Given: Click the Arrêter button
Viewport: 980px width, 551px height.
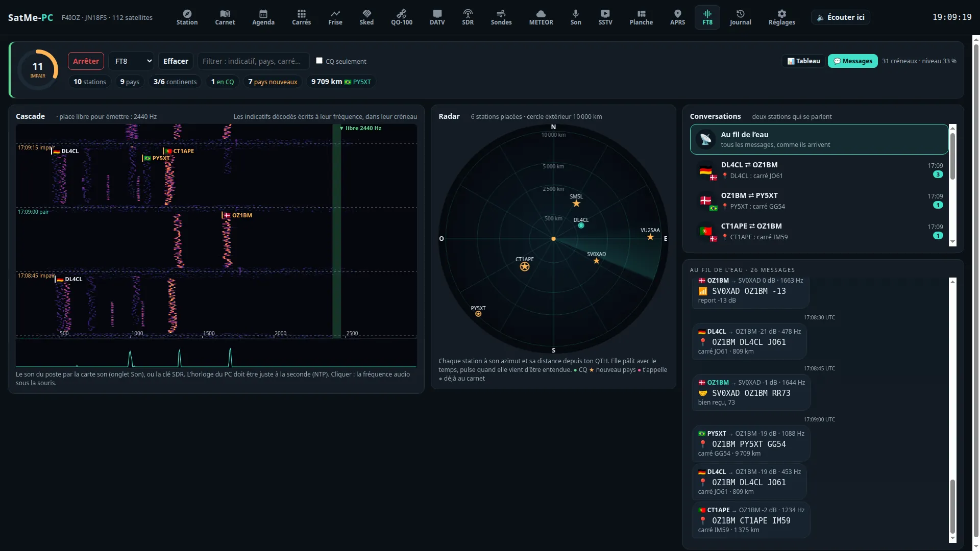Looking at the screenshot, I should click(86, 61).
